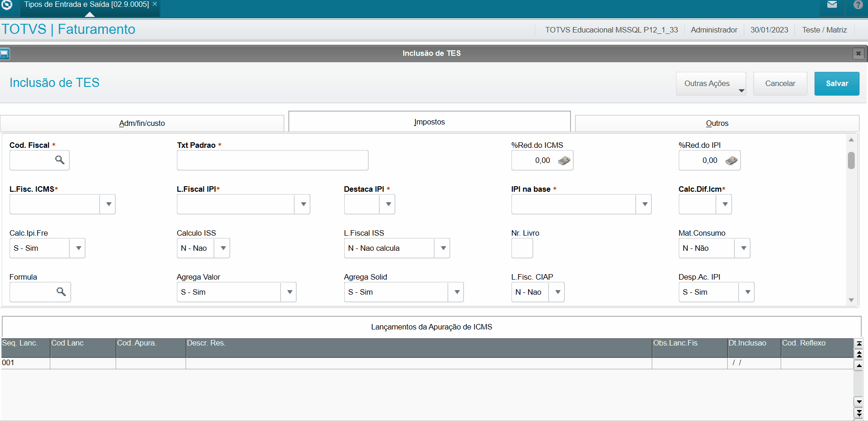The image size is (868, 421).
Task: Open the Destaca IPI dropdown
Action: pos(388,204)
